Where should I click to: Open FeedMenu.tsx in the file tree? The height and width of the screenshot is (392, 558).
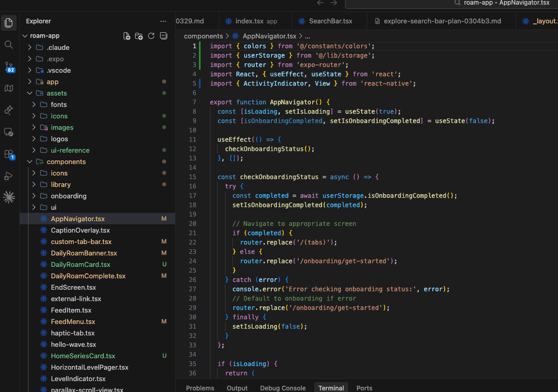73,321
